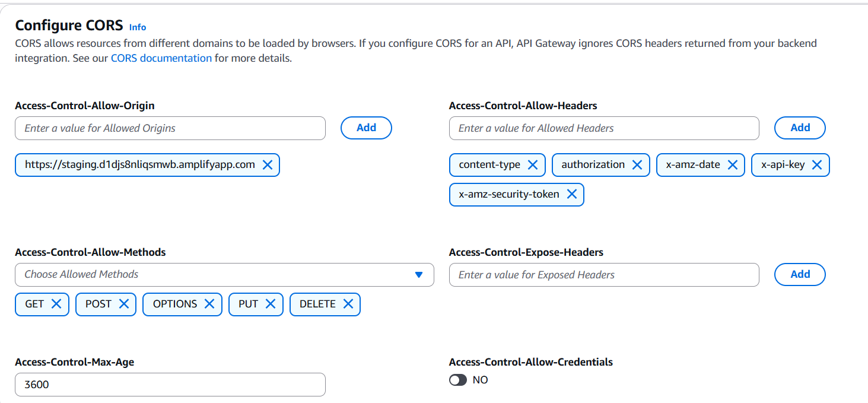Viewport: 868px width, 403px height.
Task: Remove x-amz-security-token header chip
Action: coord(572,194)
